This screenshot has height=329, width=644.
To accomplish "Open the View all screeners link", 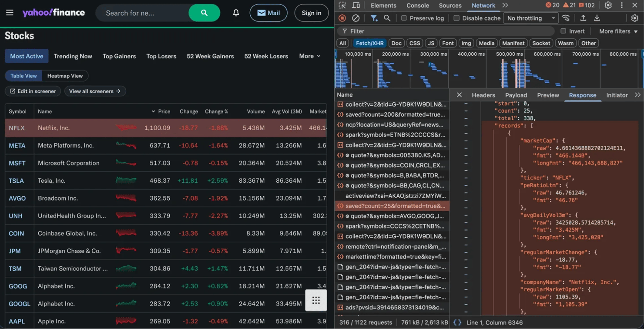I will pyautogui.click(x=95, y=91).
